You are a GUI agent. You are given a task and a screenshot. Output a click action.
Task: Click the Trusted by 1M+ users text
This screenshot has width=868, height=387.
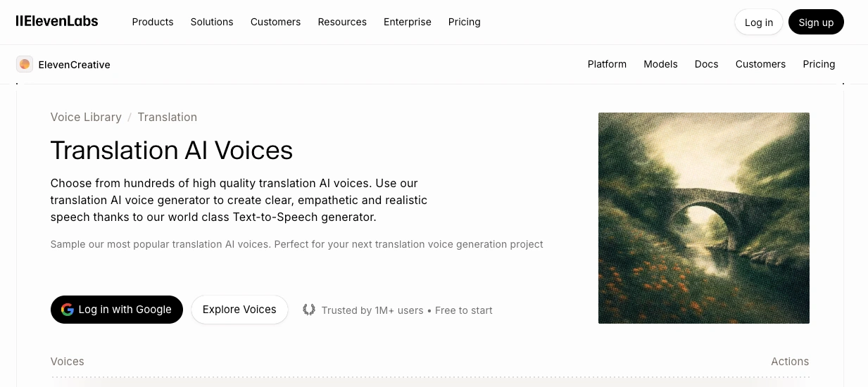372,310
